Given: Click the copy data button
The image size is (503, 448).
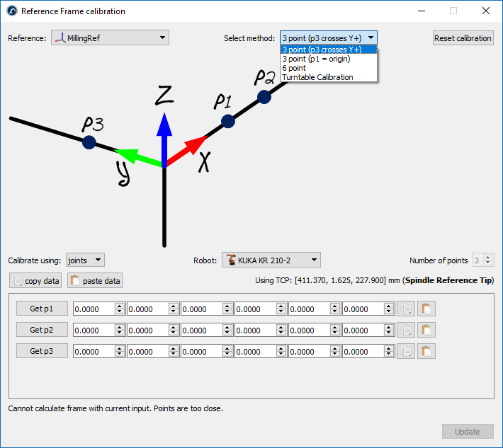Looking at the screenshot, I should tap(35, 281).
